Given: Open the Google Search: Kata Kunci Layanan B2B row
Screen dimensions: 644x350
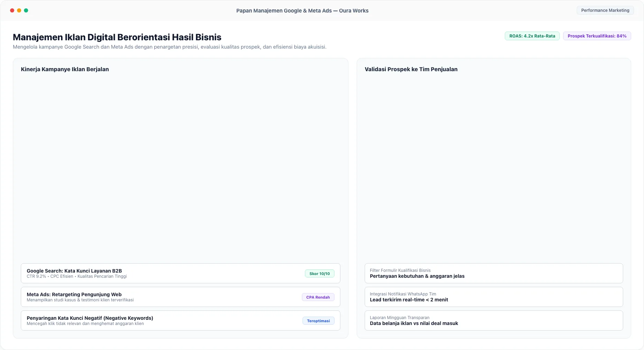Looking at the screenshot, I should [x=180, y=273].
